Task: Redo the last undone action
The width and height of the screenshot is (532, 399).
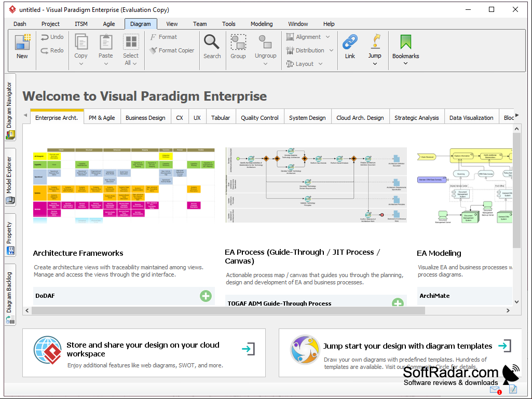Action: tap(52, 50)
